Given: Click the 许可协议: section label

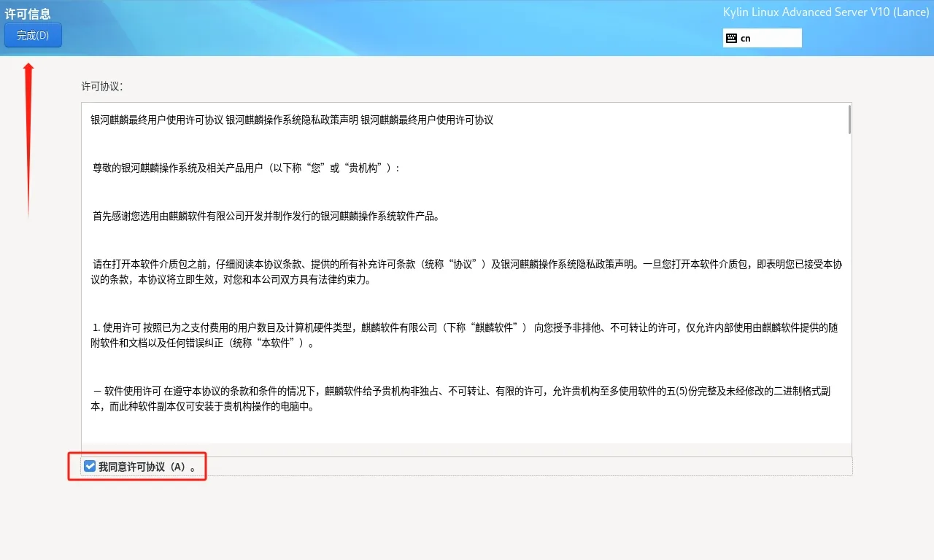Looking at the screenshot, I should [101, 86].
